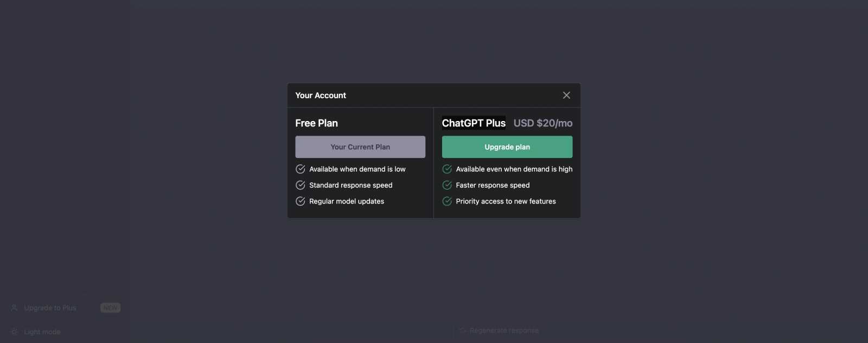Click the user icon beside Upgrade to Plus
The width and height of the screenshot is (868, 343).
tap(15, 308)
